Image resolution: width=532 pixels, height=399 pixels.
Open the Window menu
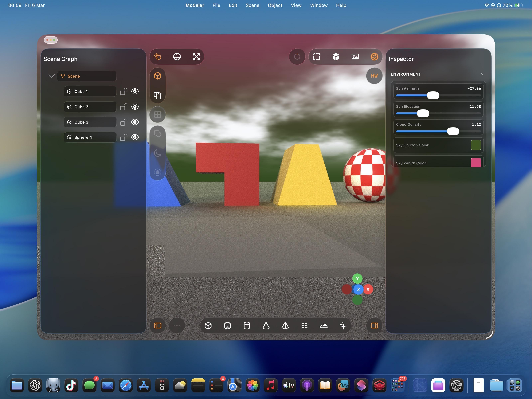[x=319, y=5]
